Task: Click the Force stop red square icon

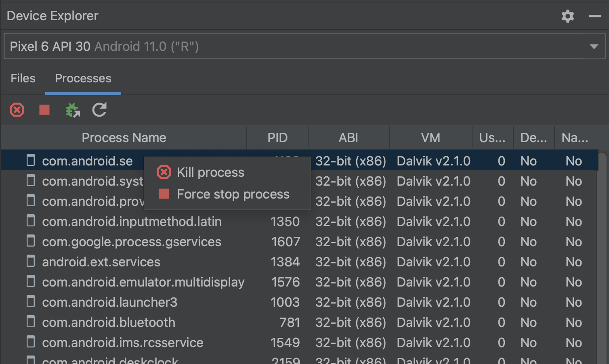Action: click(x=44, y=110)
